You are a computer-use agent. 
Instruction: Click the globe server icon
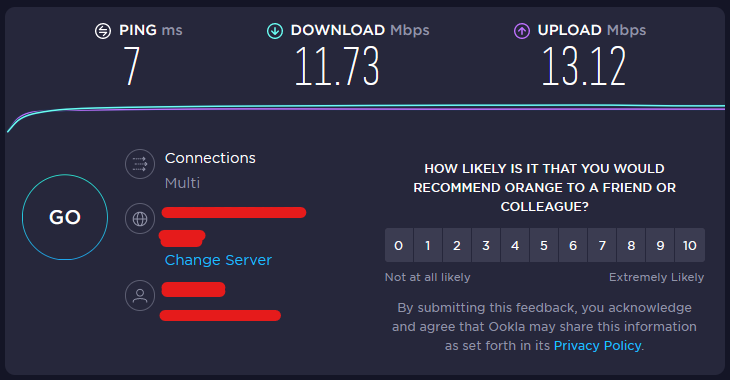[x=140, y=218]
